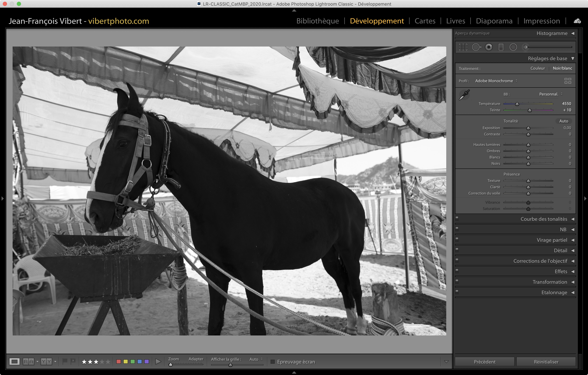Viewport: 588px width, 375px height.
Task: Pick the white balance eyedropper
Action: 464,95
